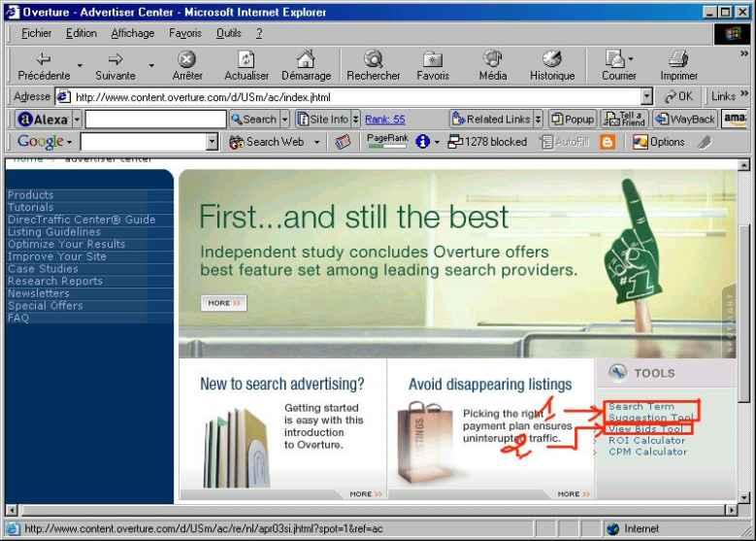Click the Blogger icon in Google toolbar

(608, 142)
